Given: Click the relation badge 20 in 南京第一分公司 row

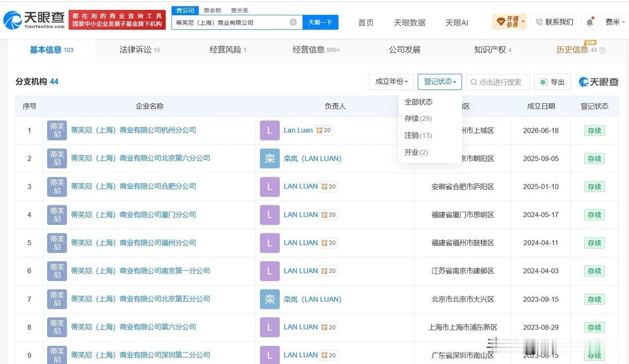Looking at the screenshot, I should [328, 271].
